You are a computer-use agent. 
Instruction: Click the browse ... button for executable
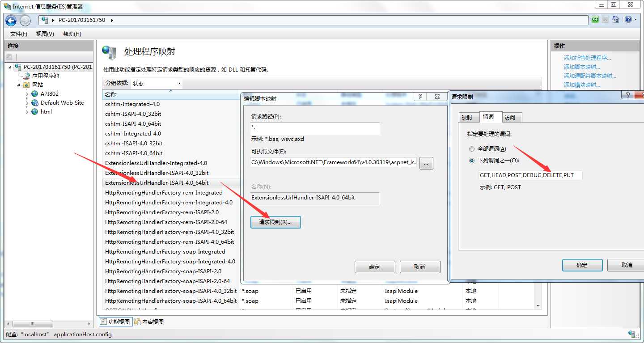(426, 163)
